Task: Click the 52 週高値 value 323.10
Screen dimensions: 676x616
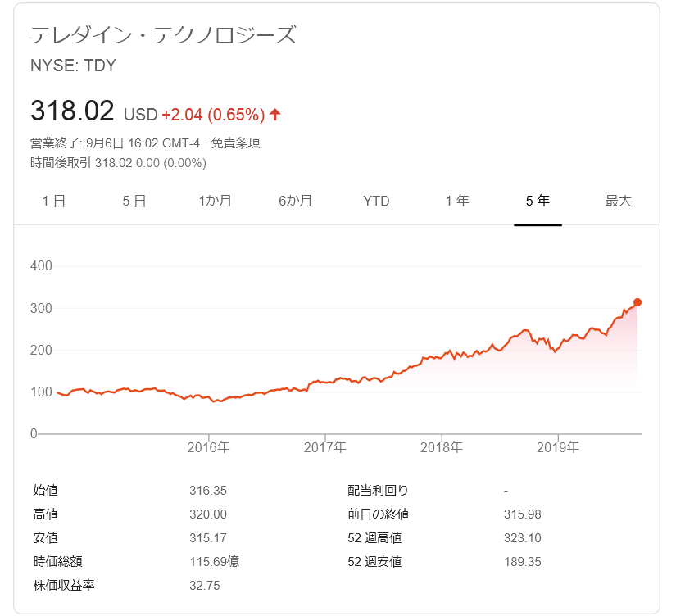Action: coord(523,538)
